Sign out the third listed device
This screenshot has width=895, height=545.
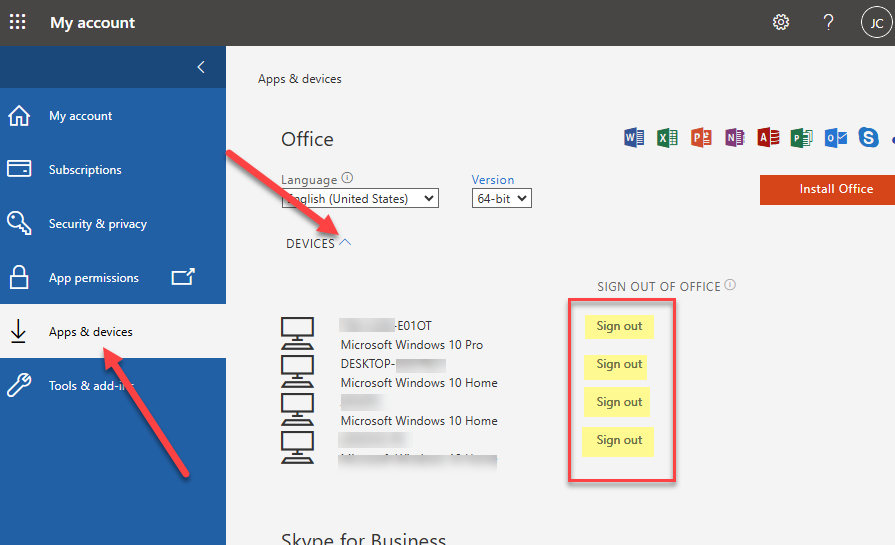click(618, 403)
